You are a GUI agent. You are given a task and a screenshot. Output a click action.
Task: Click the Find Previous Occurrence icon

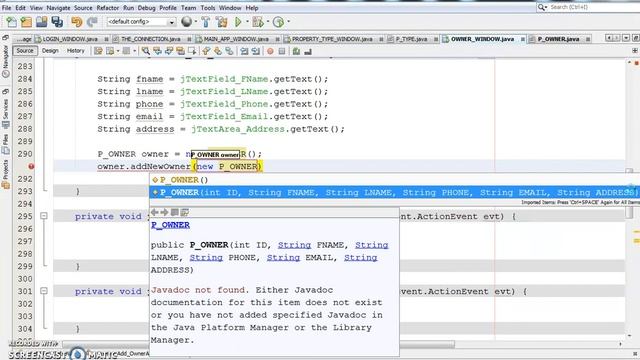[157, 51]
